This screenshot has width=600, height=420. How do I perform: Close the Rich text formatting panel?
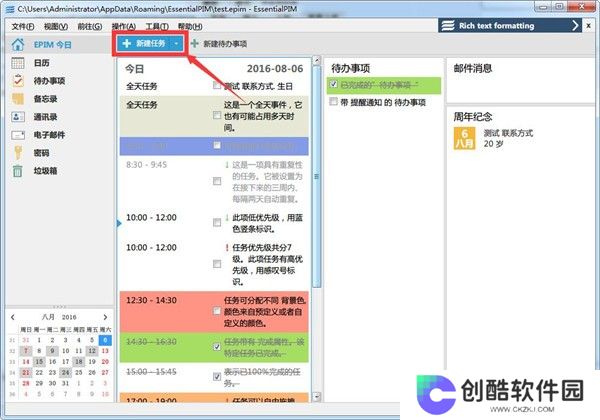589,26
